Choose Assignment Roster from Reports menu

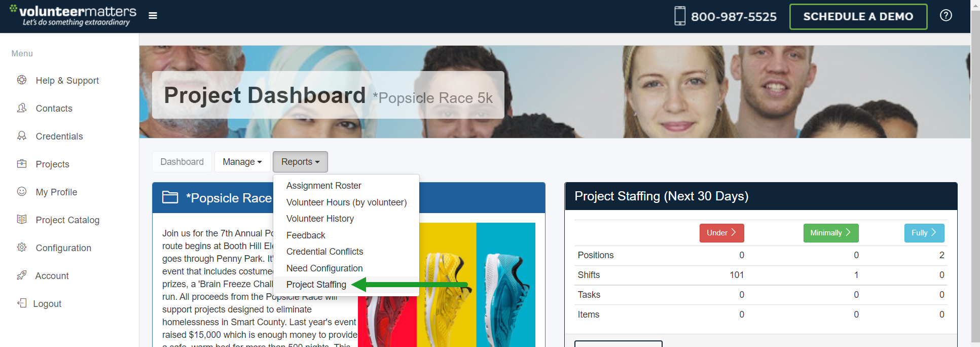tap(324, 186)
